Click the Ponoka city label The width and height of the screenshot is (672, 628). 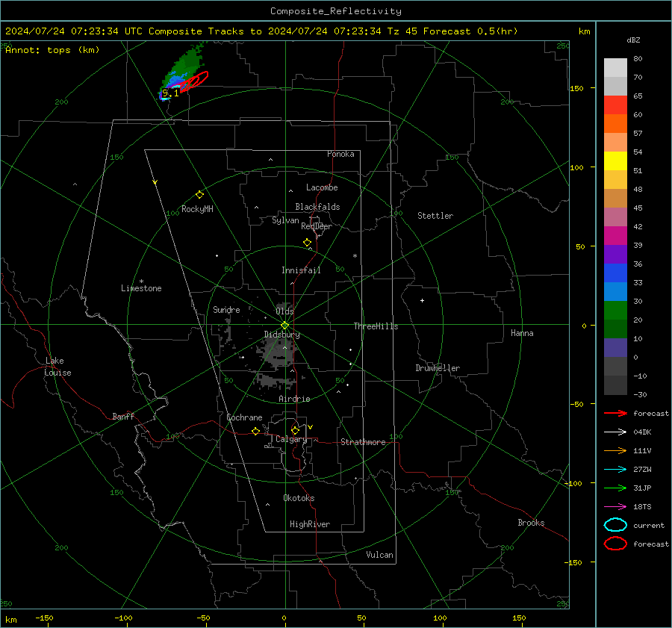click(340, 154)
